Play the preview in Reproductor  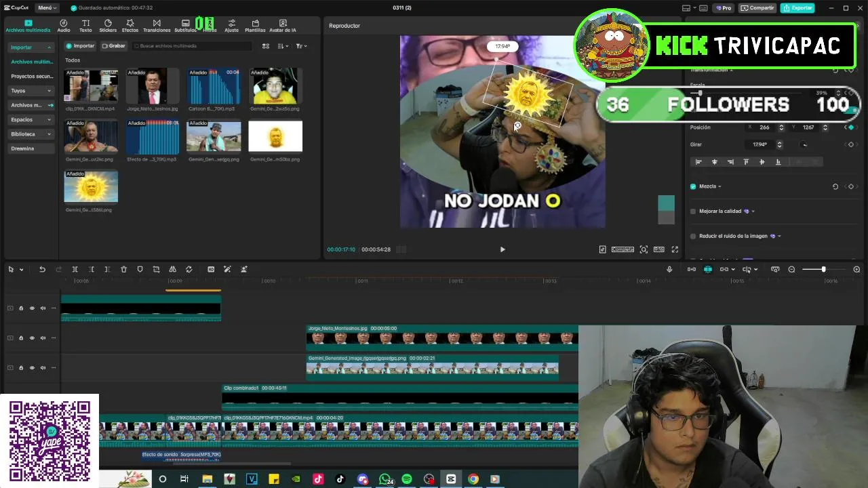click(x=502, y=249)
